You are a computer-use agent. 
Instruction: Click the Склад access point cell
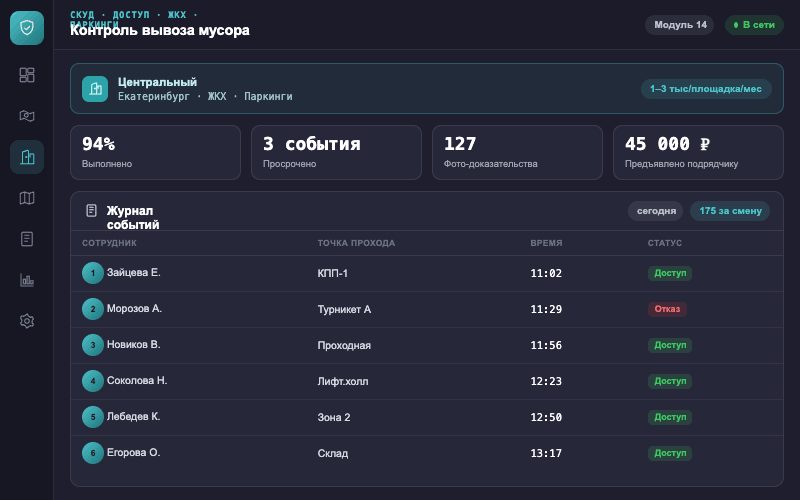pyautogui.click(x=333, y=453)
